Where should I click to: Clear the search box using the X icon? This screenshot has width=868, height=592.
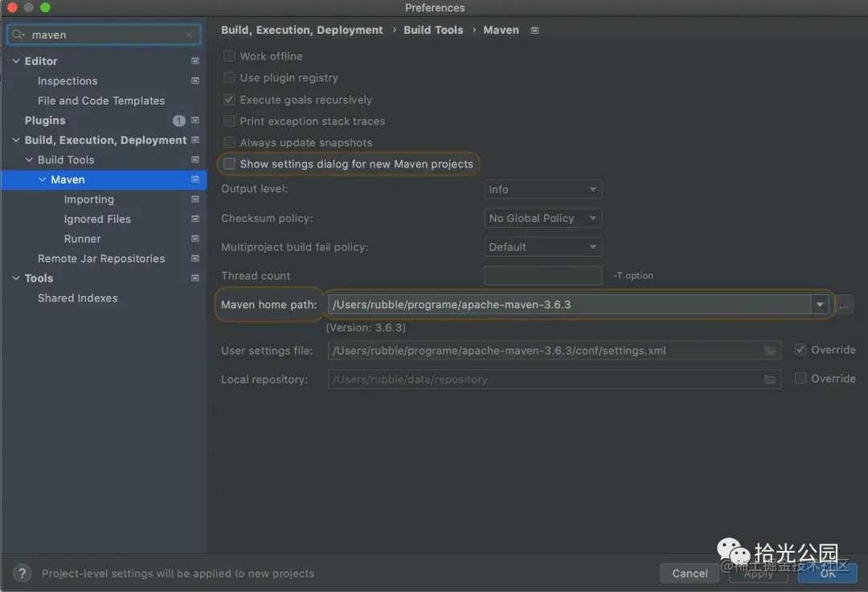[x=189, y=35]
